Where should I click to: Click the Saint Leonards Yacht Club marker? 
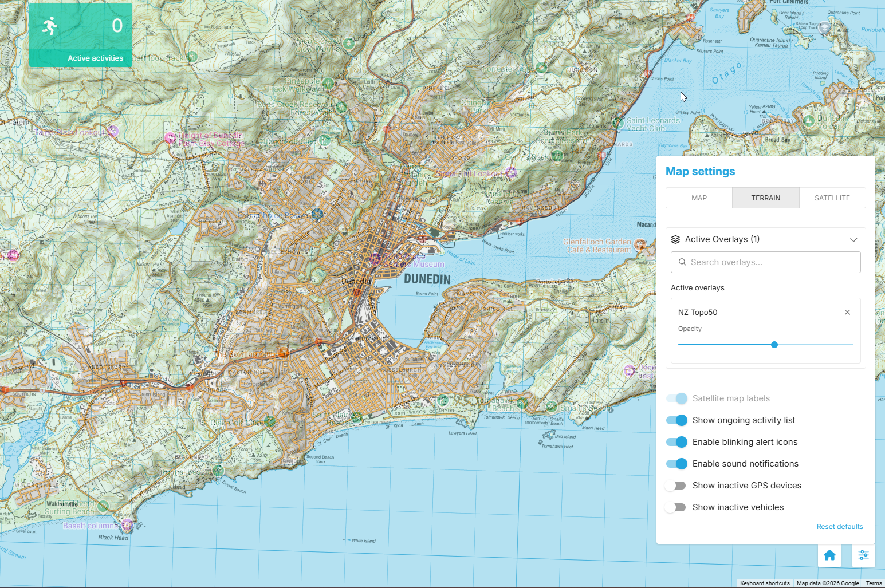click(617, 122)
